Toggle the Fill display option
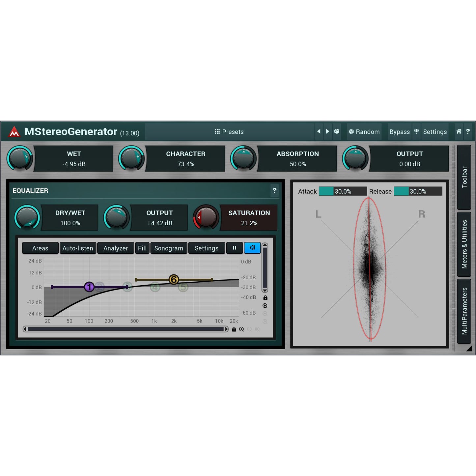The height and width of the screenshot is (476, 476). [x=142, y=248]
